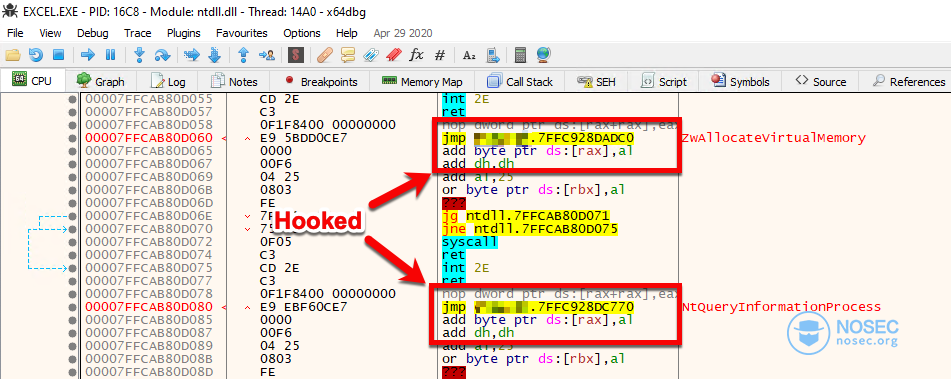Stop debugging with the square icon
Screen dimensions: 951x379
(58, 55)
